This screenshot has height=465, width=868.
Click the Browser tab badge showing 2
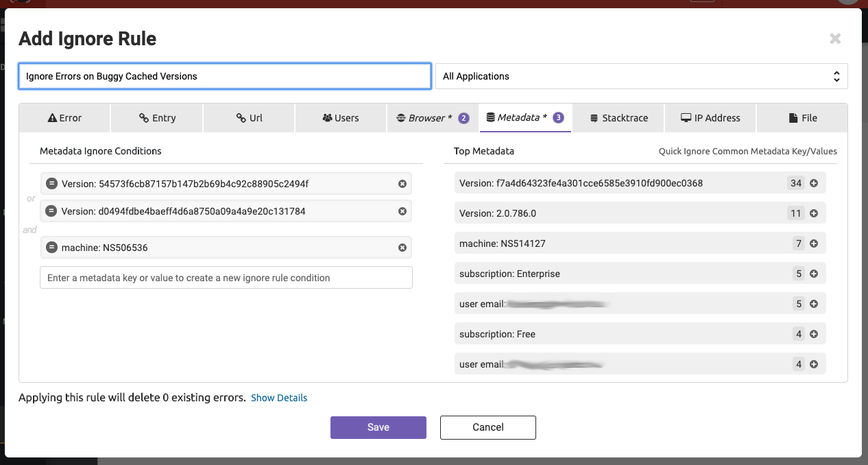(x=464, y=118)
